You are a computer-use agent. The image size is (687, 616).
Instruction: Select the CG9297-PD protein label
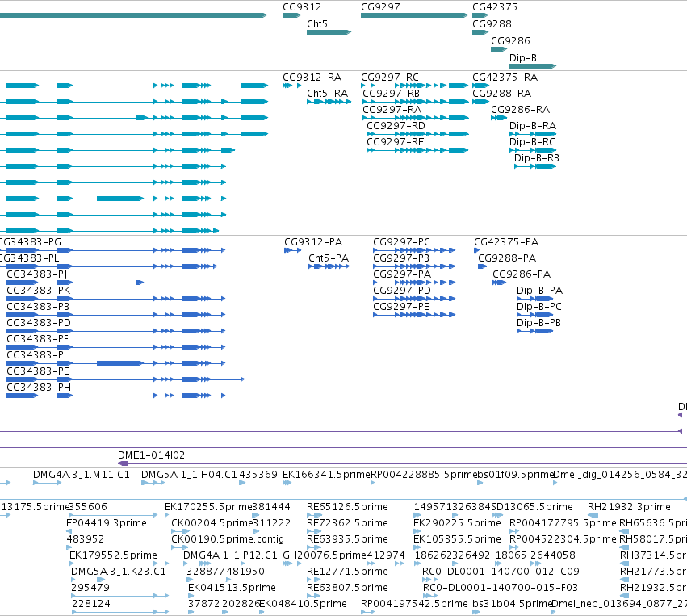point(402,291)
